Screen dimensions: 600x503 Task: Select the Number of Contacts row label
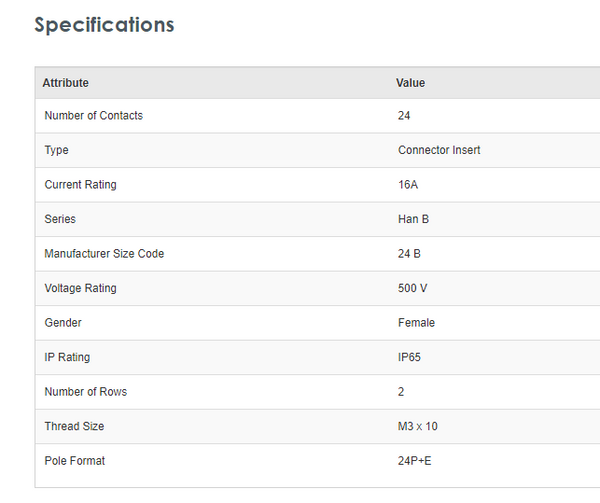click(x=93, y=116)
